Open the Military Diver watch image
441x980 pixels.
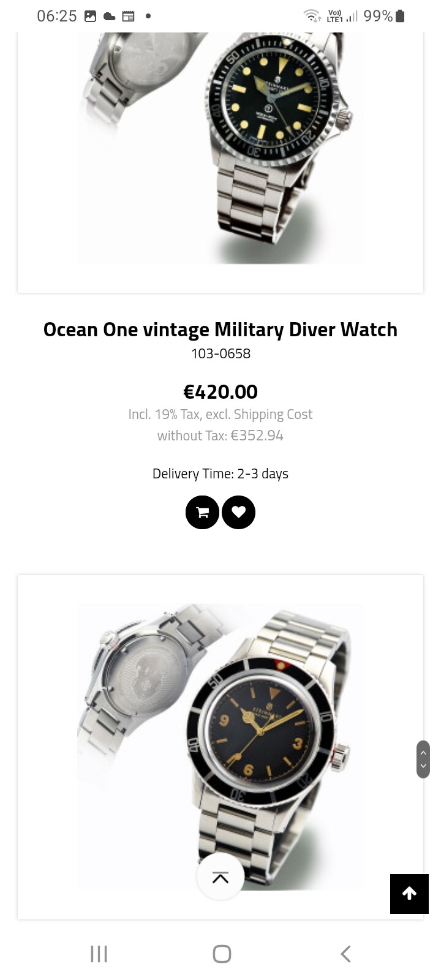tap(221, 148)
